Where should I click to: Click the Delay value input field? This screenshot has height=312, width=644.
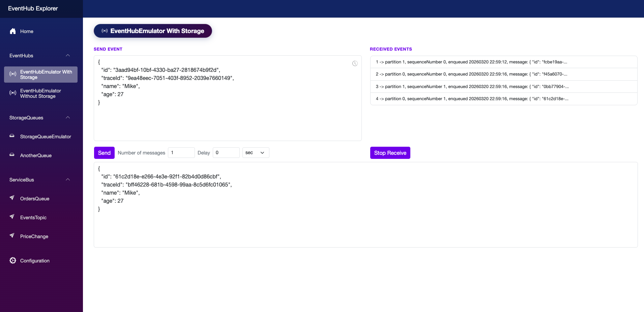point(226,153)
